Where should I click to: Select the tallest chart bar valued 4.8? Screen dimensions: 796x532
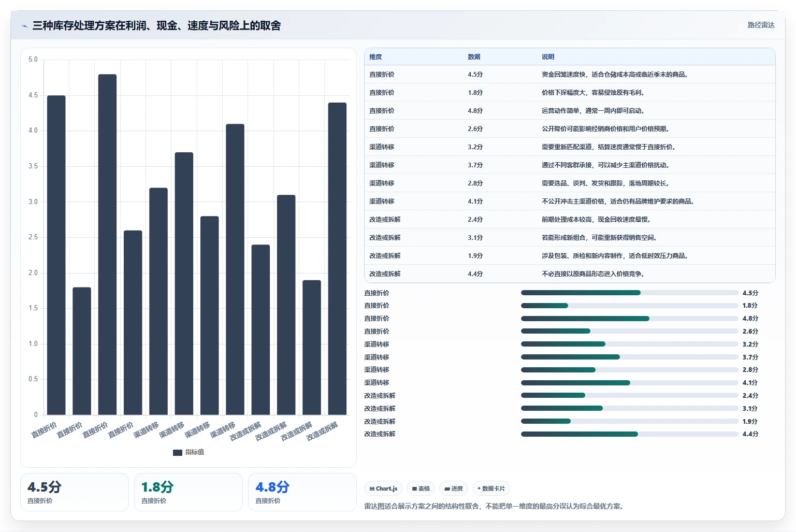click(107, 245)
